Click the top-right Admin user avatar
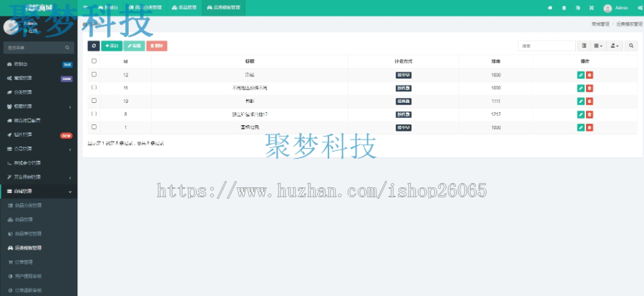This screenshot has height=296, width=644. click(x=608, y=8)
